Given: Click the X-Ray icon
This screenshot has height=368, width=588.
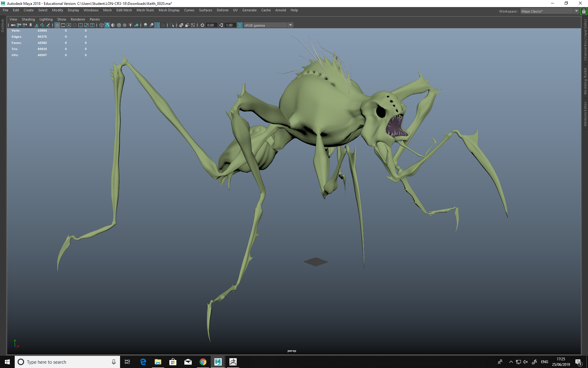Looking at the screenshot, I should (181, 25).
